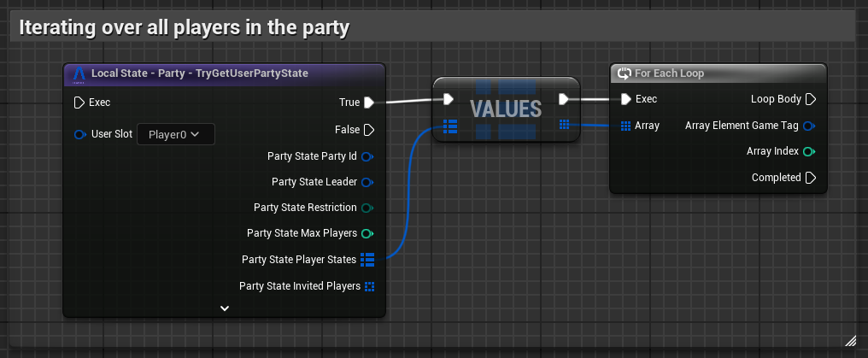Click the For Each Loop Array input pin
This screenshot has height=358, width=868.
coord(626,126)
